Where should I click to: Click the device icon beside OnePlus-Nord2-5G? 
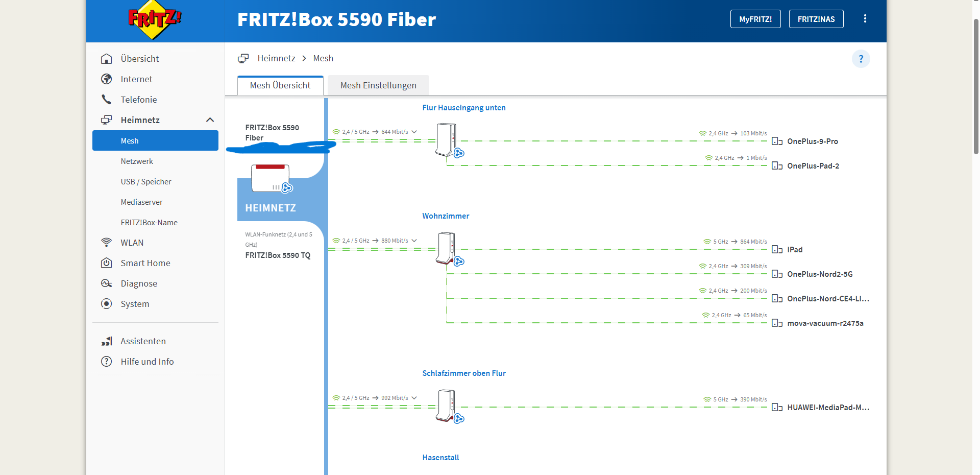coord(777,274)
